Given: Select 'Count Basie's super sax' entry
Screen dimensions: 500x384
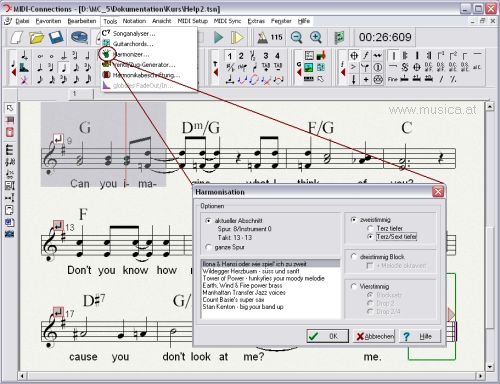Looking at the screenshot, I should [x=270, y=300].
